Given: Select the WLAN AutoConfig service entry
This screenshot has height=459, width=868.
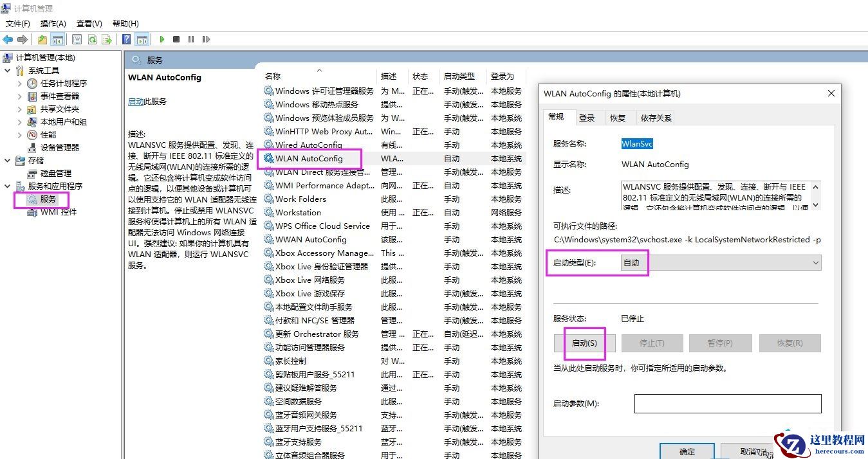Looking at the screenshot, I should pyautogui.click(x=308, y=158).
